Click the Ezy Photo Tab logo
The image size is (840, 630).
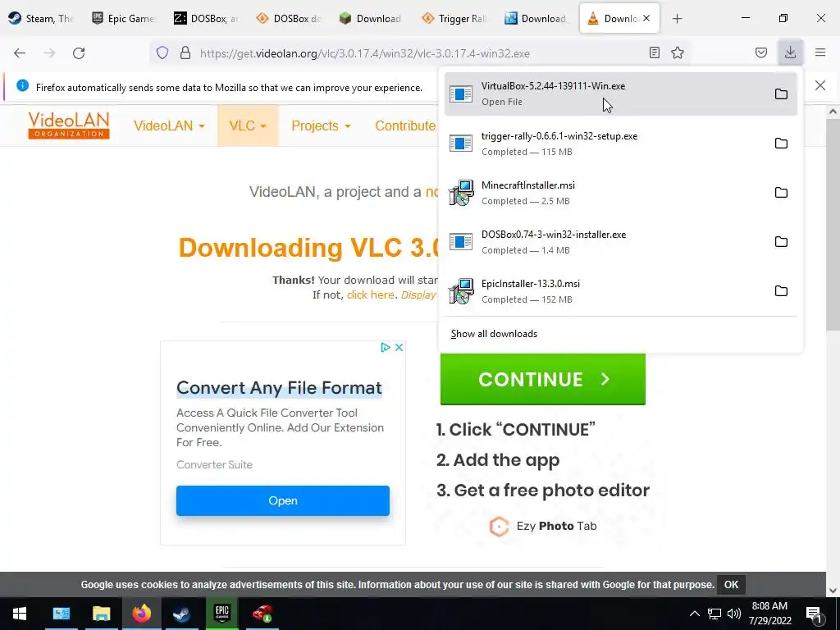click(543, 526)
